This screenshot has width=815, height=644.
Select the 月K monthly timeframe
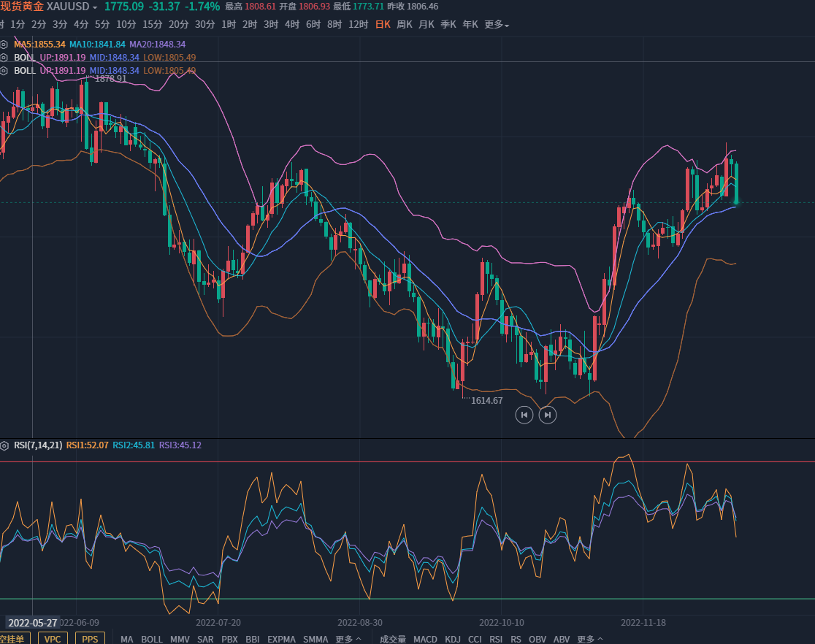click(x=426, y=25)
